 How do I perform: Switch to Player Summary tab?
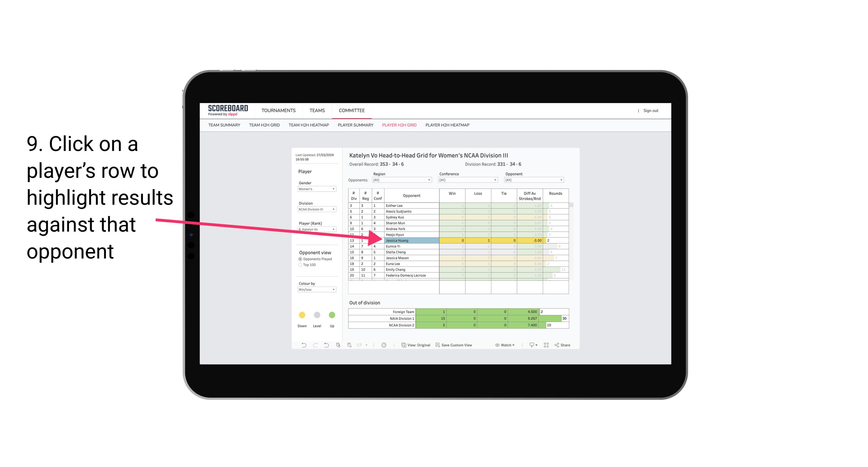tap(354, 126)
